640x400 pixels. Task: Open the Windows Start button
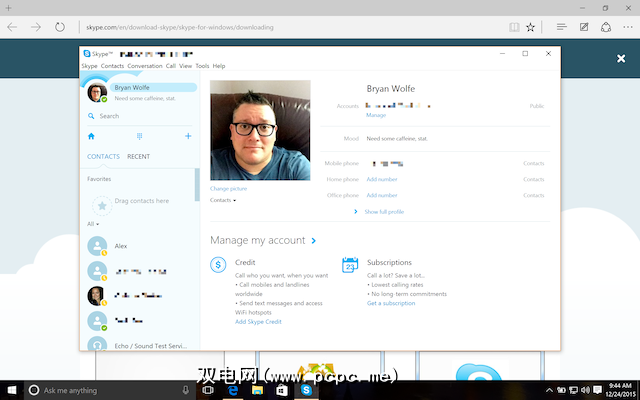pyautogui.click(x=12, y=390)
